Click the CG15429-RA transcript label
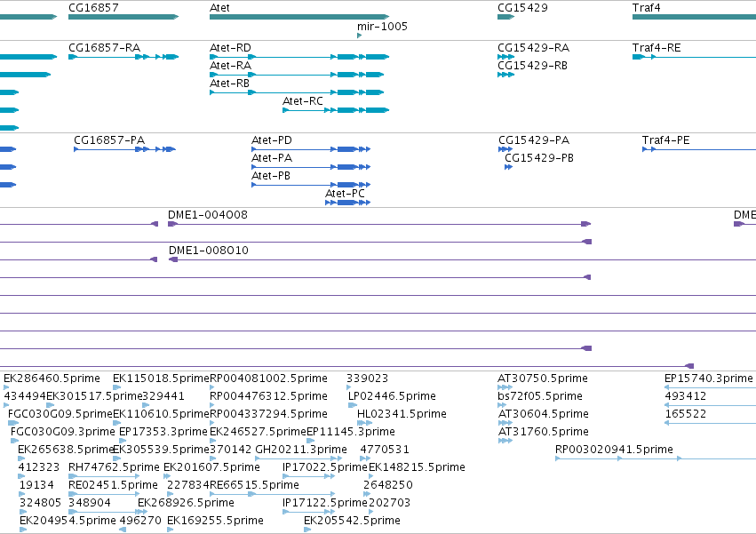 (533, 48)
